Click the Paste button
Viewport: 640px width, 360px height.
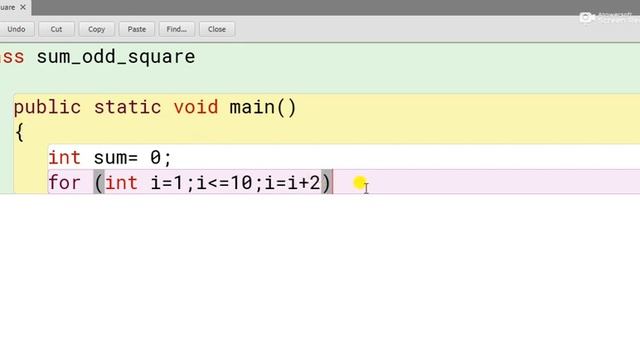click(x=136, y=29)
